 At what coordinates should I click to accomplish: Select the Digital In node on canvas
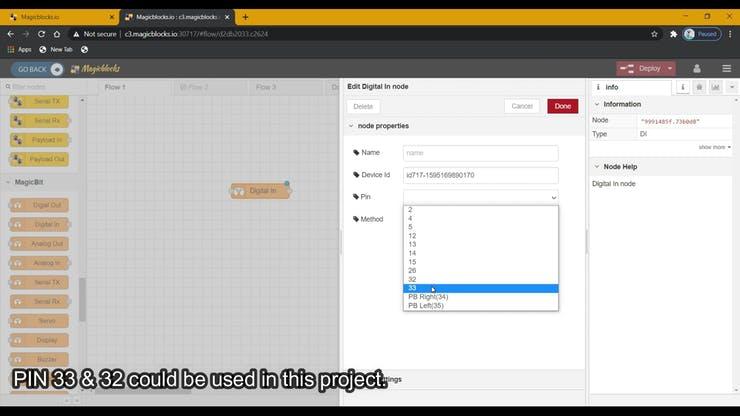coord(260,191)
